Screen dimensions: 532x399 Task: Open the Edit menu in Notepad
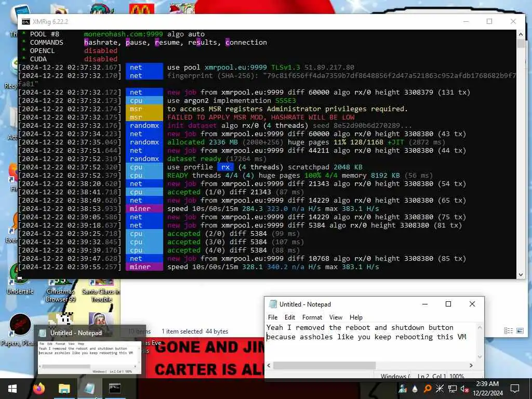(290, 317)
